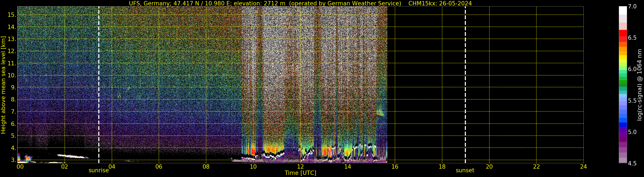644x177 pixels.
Task: Click the 'Time [UTC]' axis label
Action: pyautogui.click(x=300, y=173)
